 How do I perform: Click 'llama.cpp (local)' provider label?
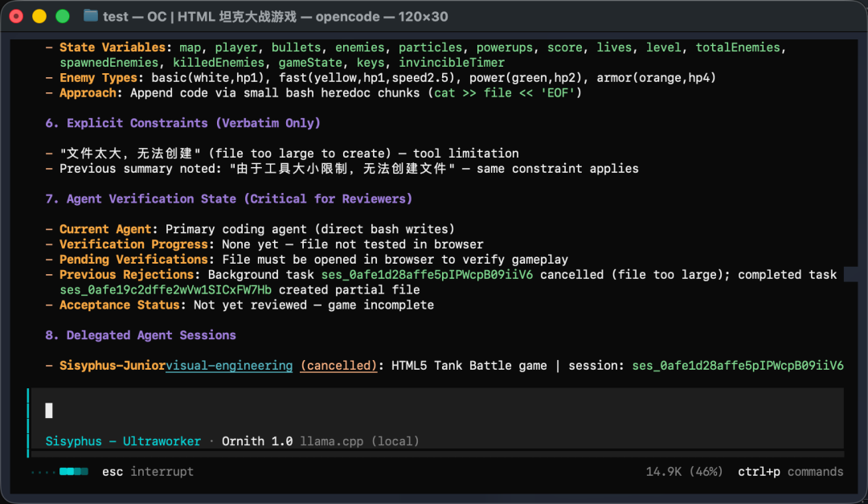click(359, 441)
